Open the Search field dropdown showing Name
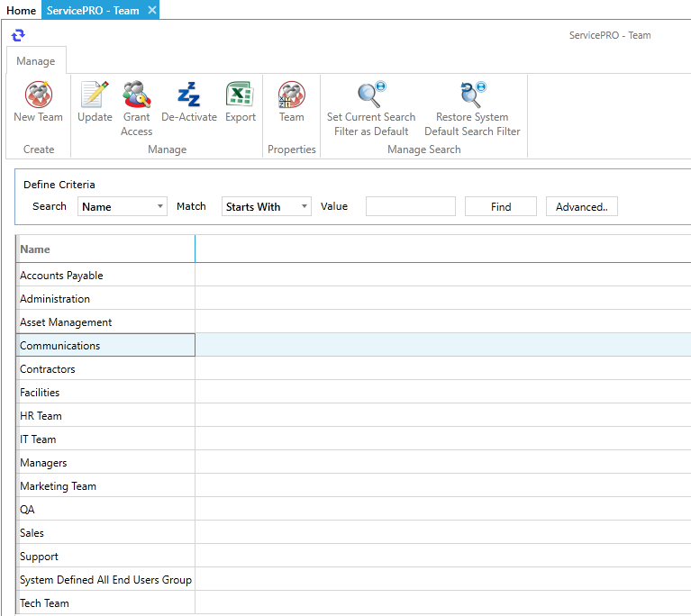The image size is (691, 616). (x=122, y=206)
